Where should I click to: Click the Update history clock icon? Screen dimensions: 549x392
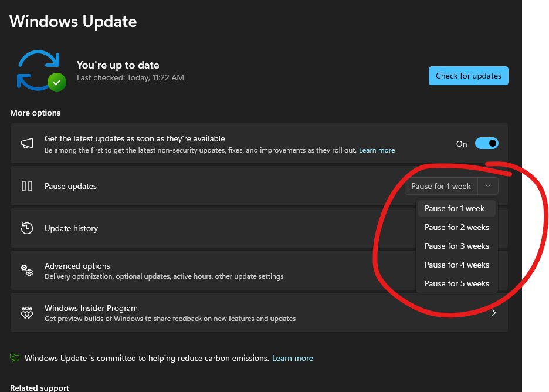27,228
